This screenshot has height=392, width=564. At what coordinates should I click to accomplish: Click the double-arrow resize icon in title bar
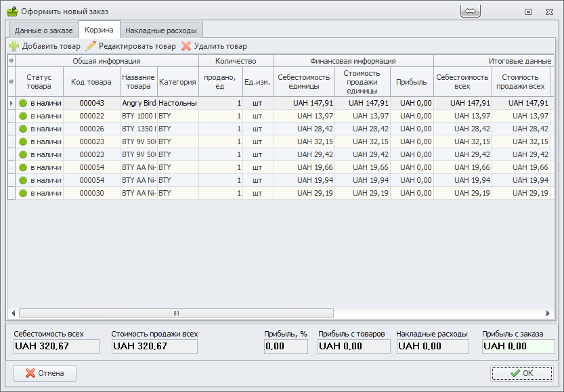471,12
